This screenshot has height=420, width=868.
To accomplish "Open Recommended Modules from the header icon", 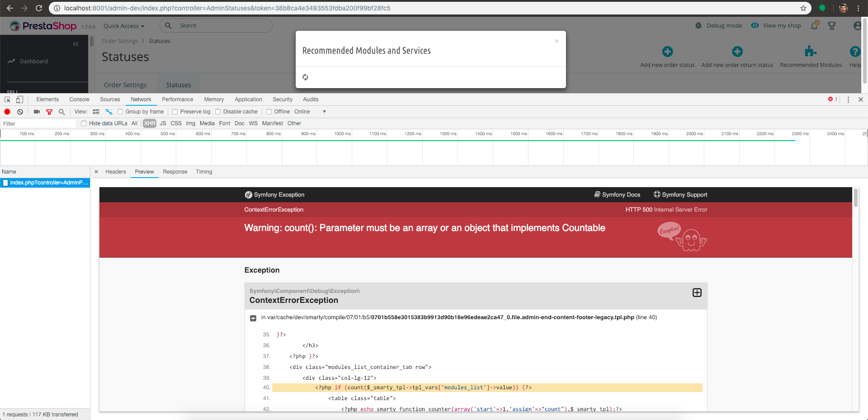I will [x=811, y=51].
